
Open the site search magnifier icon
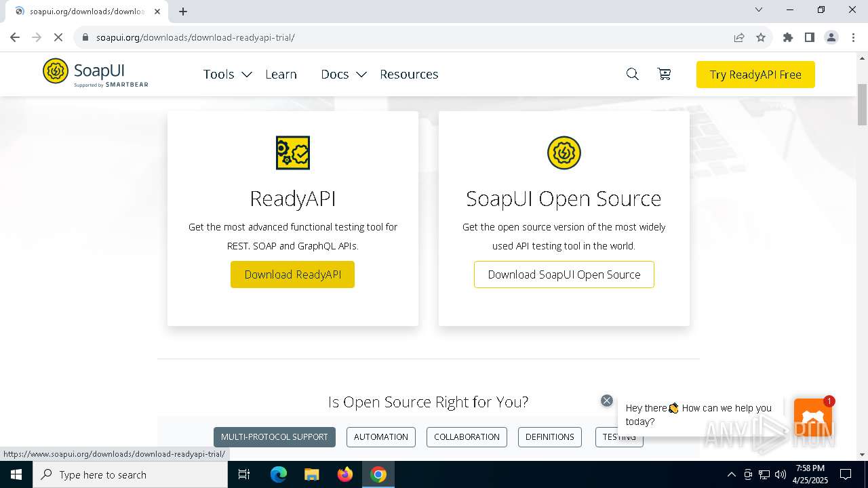632,74
